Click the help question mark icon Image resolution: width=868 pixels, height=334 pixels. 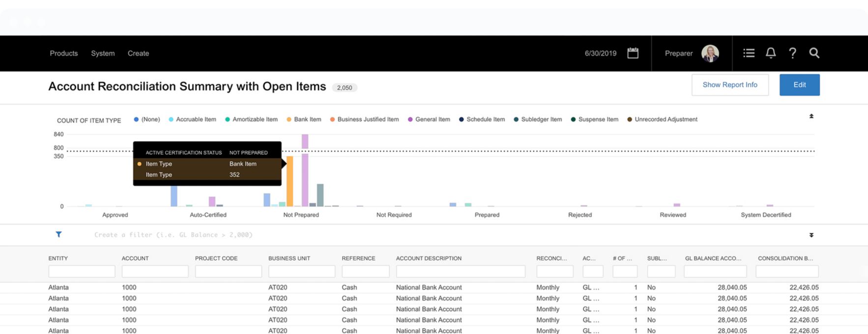(x=792, y=53)
